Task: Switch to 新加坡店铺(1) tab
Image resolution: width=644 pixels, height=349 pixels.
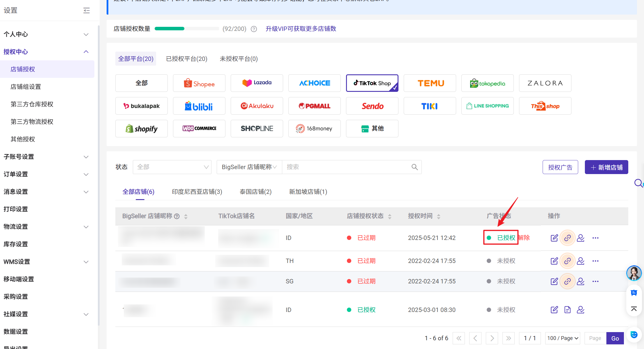Action: [x=308, y=192]
